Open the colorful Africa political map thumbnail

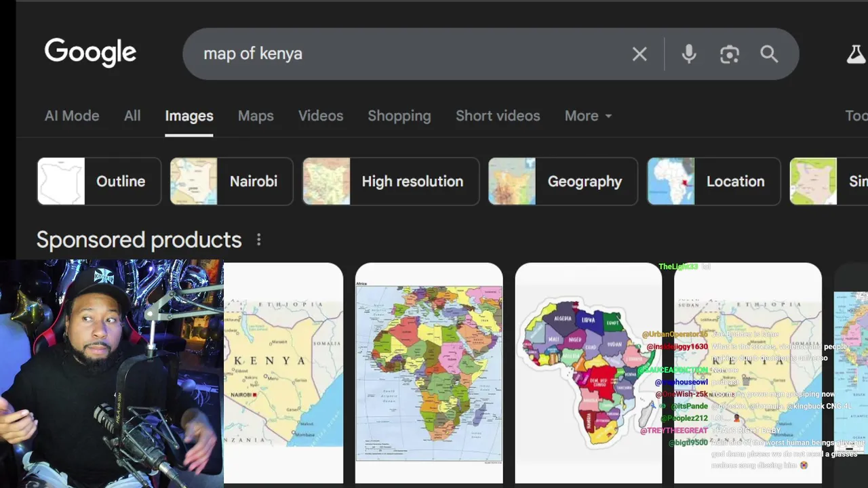coord(429,372)
